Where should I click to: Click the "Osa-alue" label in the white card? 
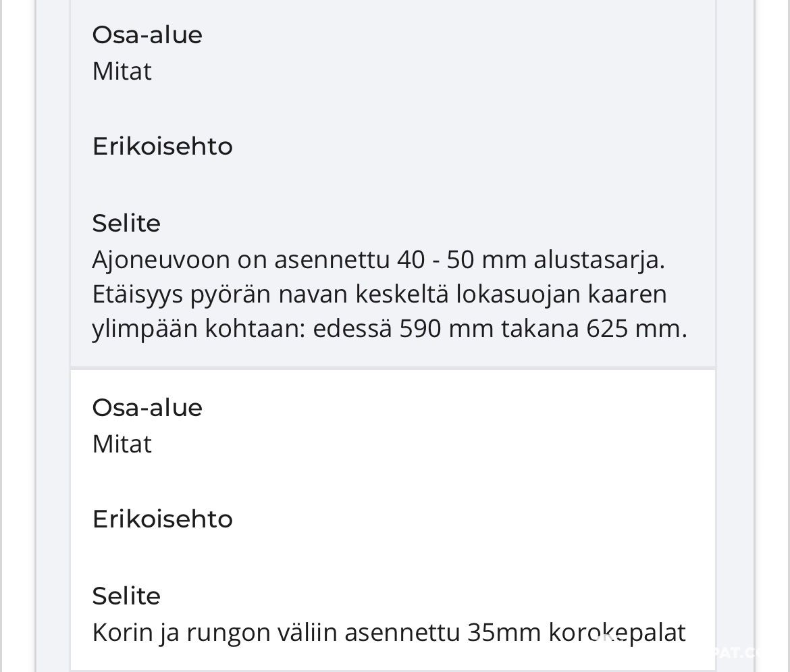[147, 408]
